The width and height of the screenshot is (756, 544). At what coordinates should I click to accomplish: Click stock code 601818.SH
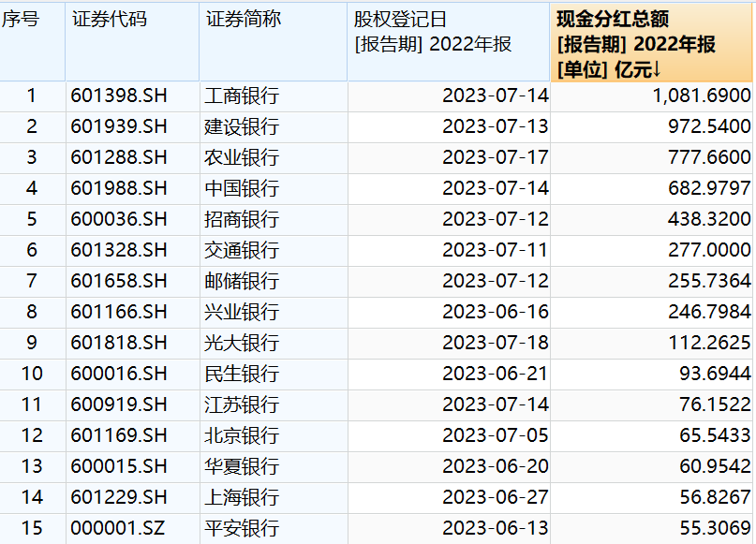pyautogui.click(x=119, y=343)
